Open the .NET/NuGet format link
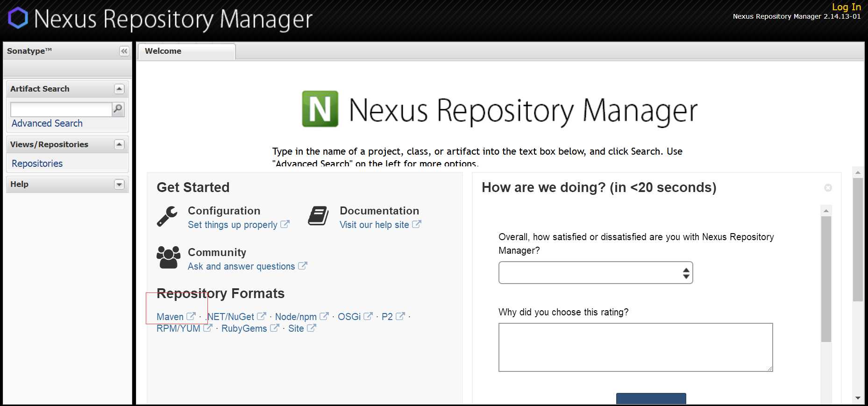The height and width of the screenshot is (406, 868). [230, 317]
